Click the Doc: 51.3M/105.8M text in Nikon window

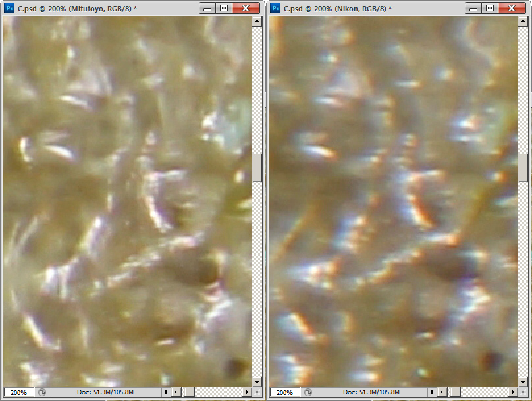click(371, 392)
